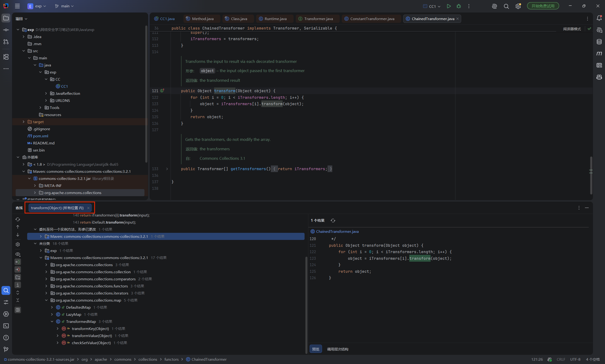
Task: Click the start free trial button
Action: [543, 6]
